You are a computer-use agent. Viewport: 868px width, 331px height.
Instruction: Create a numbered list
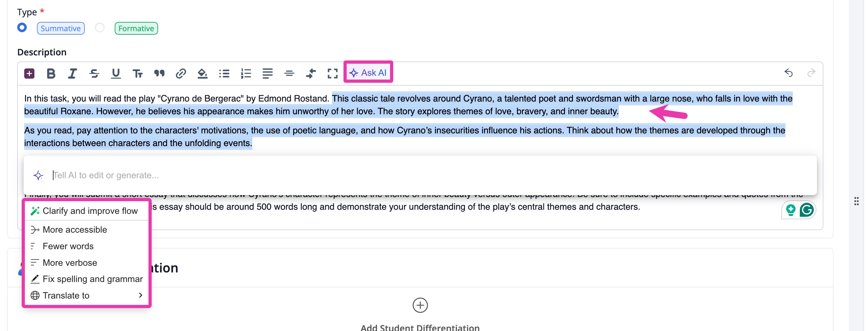point(246,73)
